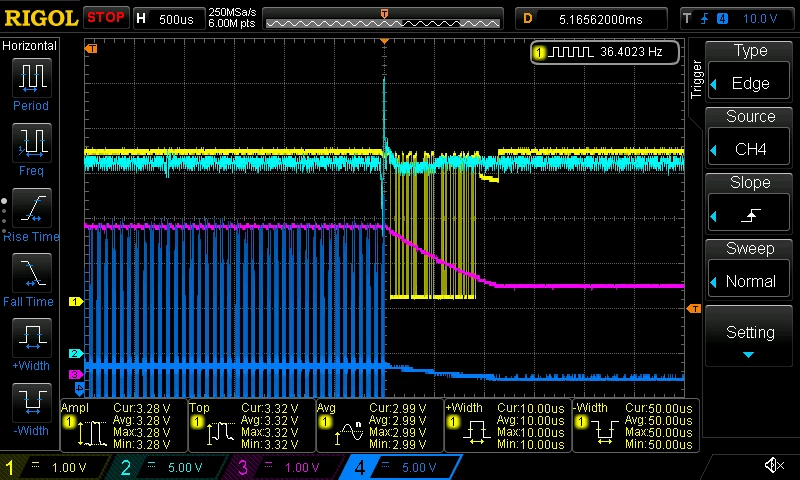Viewport: 800px width, 480px height.
Task: Click the STOP run-state button
Action: [x=106, y=18]
